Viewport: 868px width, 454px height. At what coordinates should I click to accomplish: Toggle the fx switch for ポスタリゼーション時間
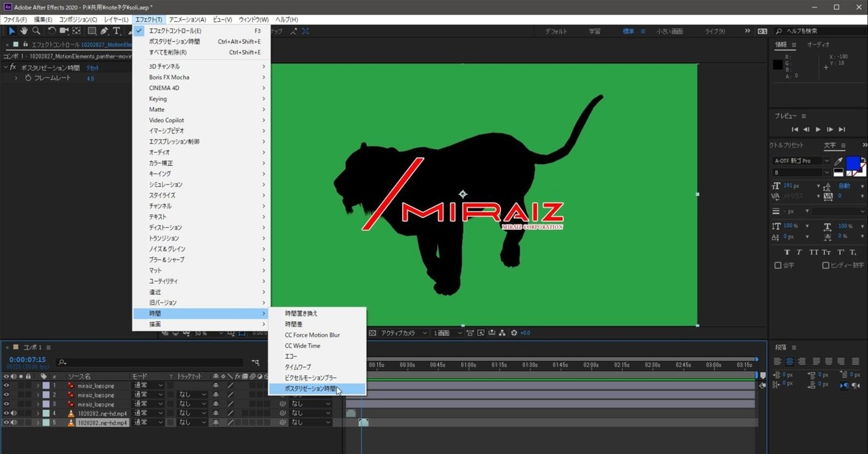click(x=14, y=68)
